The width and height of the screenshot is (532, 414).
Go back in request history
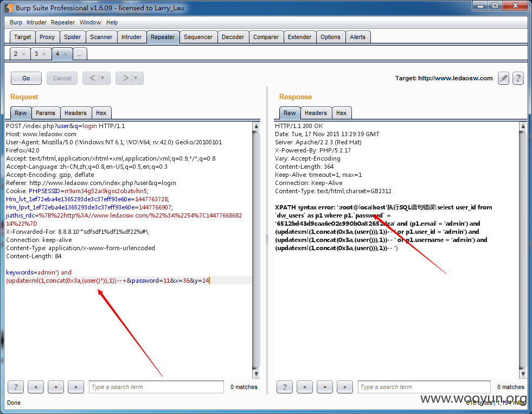point(92,78)
